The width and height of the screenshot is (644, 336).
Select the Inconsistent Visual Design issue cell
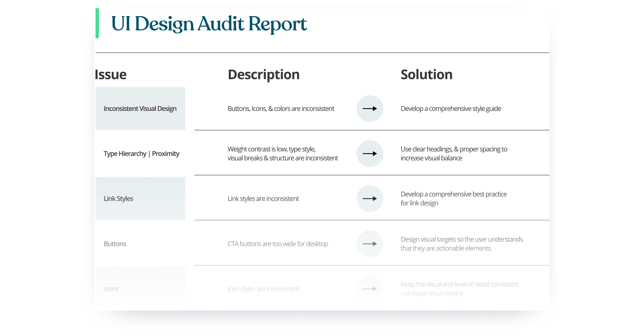(x=140, y=108)
